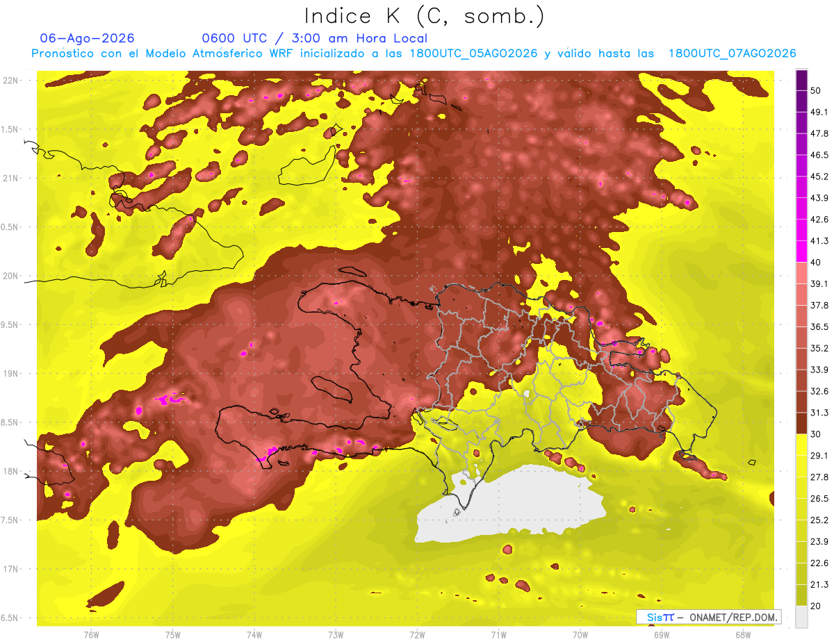
Task: Click the legend value "50"
Action: pyautogui.click(x=817, y=91)
